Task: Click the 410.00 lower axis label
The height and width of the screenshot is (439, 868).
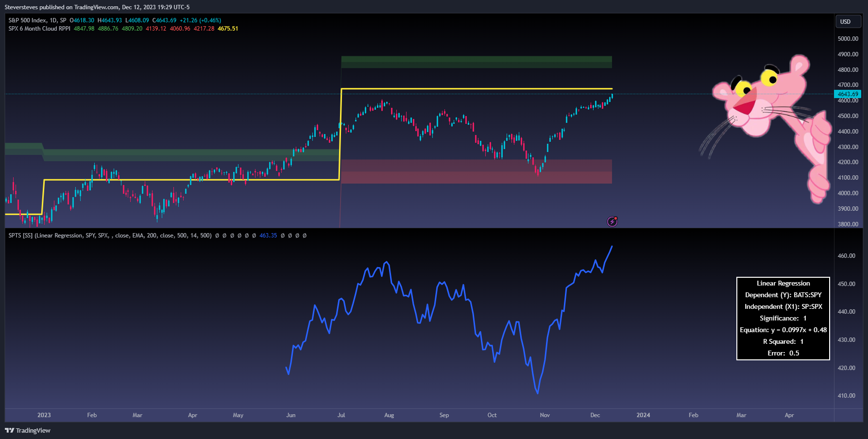Action: pos(847,396)
